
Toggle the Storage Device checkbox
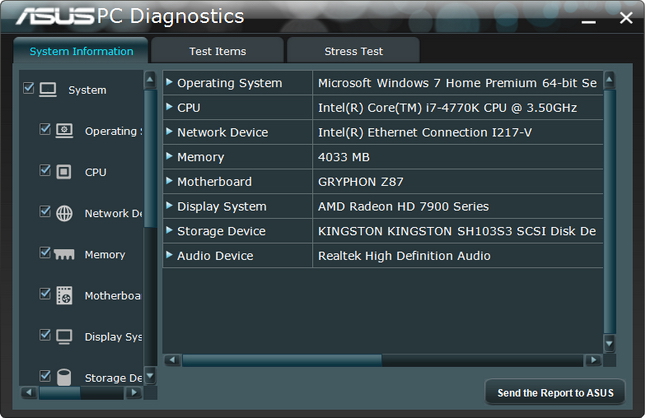45,375
